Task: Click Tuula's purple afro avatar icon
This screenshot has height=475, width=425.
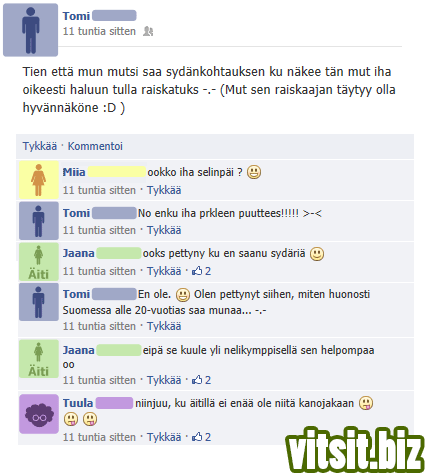Action: [39, 414]
